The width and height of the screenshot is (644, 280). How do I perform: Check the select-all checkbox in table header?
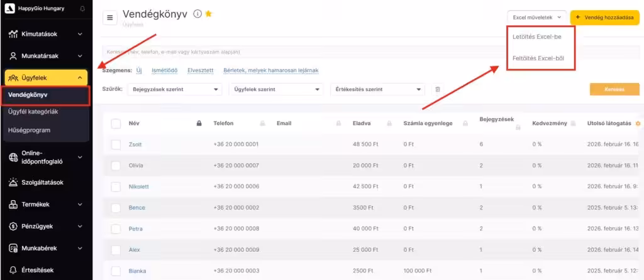[x=116, y=124]
